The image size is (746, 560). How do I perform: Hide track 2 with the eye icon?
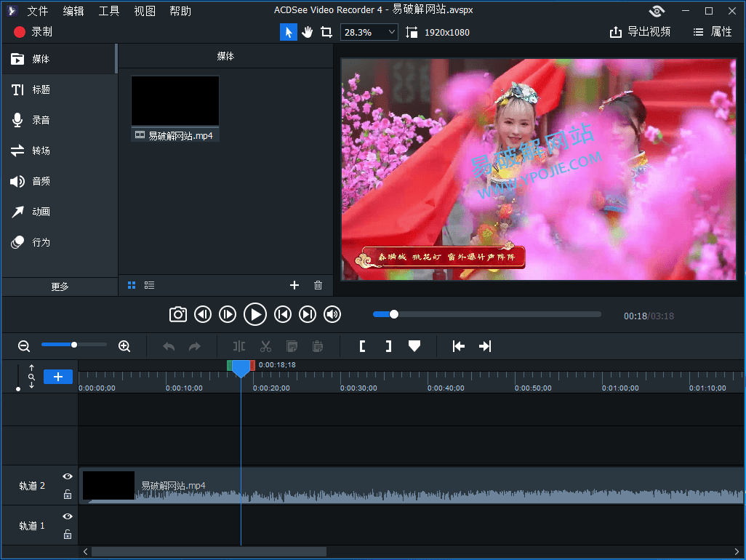(68, 476)
